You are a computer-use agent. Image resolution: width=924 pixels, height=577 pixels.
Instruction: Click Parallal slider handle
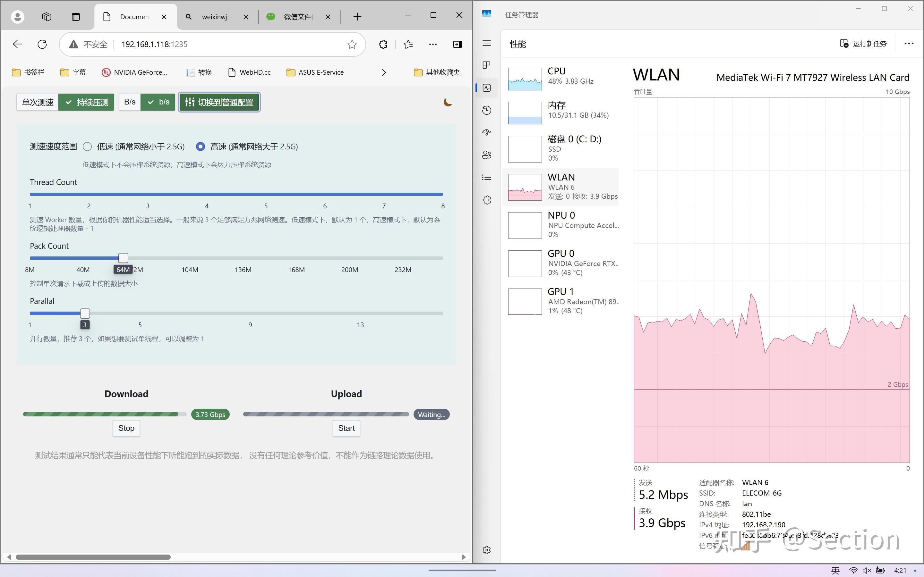(x=85, y=313)
